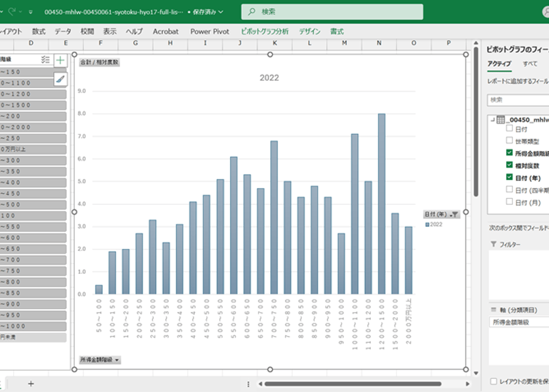Click the chart title 2022
Viewport: 549px width, 392px height.
(x=269, y=78)
